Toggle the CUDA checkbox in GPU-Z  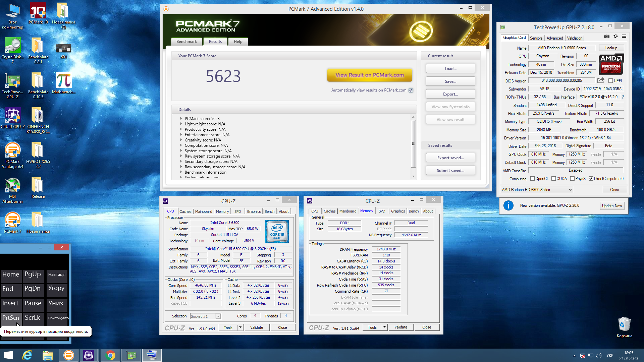pos(553,179)
